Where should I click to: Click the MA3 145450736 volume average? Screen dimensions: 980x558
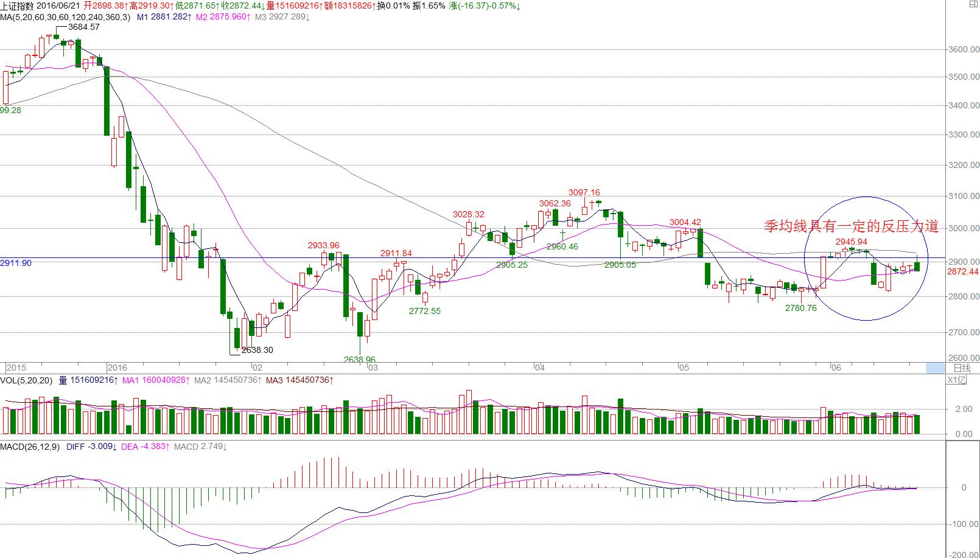[x=299, y=380]
